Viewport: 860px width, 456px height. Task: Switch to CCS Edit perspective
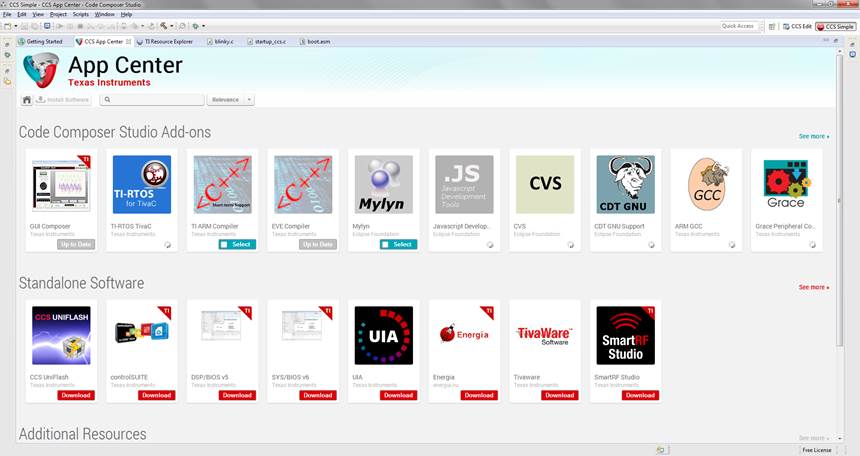(x=797, y=26)
